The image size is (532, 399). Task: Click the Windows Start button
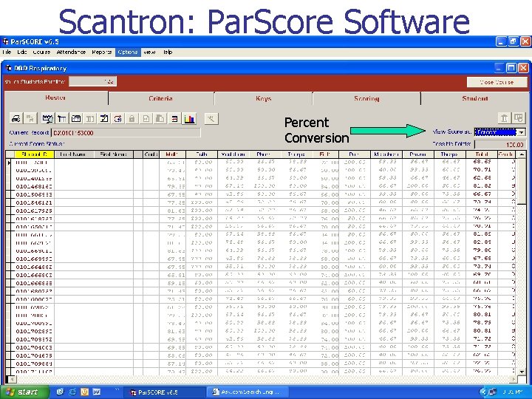(24, 392)
